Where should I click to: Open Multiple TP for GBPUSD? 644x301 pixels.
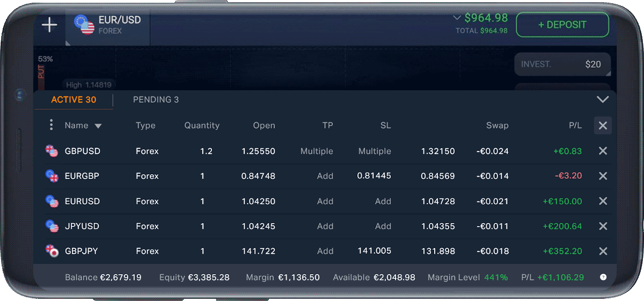coord(317,151)
